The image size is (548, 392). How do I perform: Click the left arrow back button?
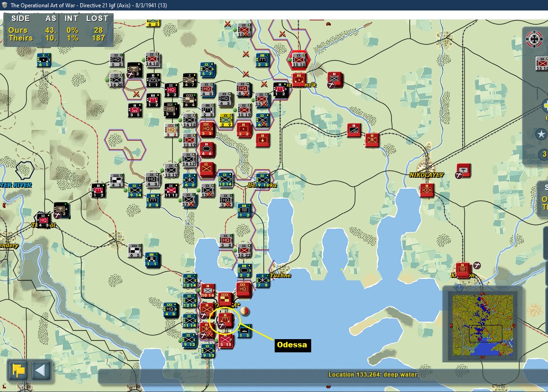coord(40,370)
